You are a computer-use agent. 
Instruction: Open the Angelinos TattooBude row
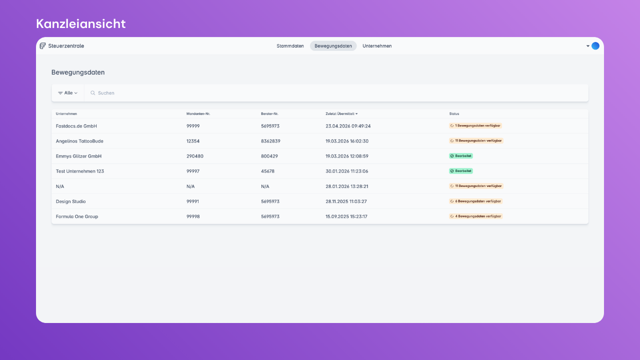320,141
